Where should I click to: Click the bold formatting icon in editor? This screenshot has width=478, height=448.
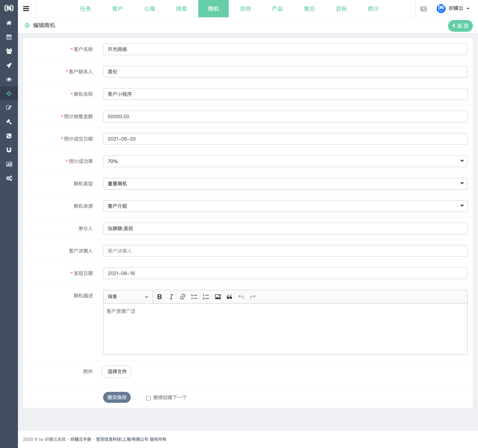(x=159, y=297)
